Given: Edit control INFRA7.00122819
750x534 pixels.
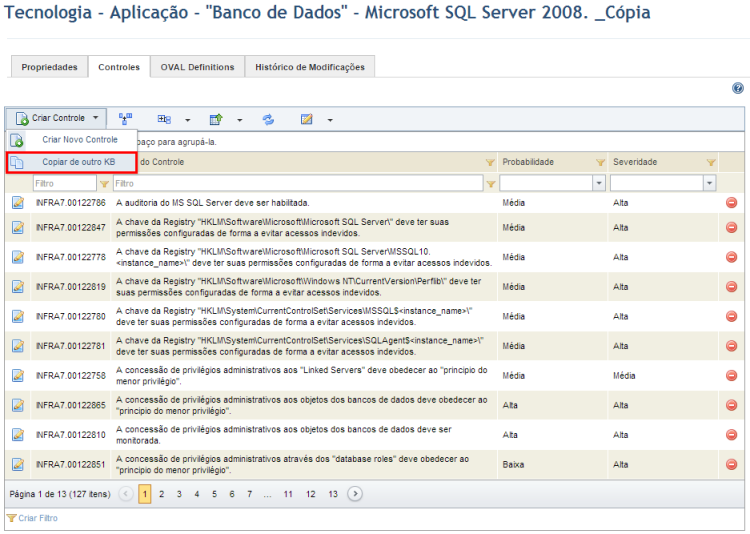Looking at the screenshot, I should tap(18, 287).
